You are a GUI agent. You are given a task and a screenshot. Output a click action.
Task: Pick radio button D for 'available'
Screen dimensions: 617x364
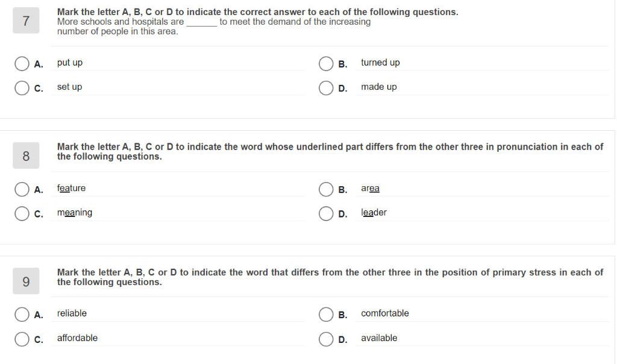(326, 339)
